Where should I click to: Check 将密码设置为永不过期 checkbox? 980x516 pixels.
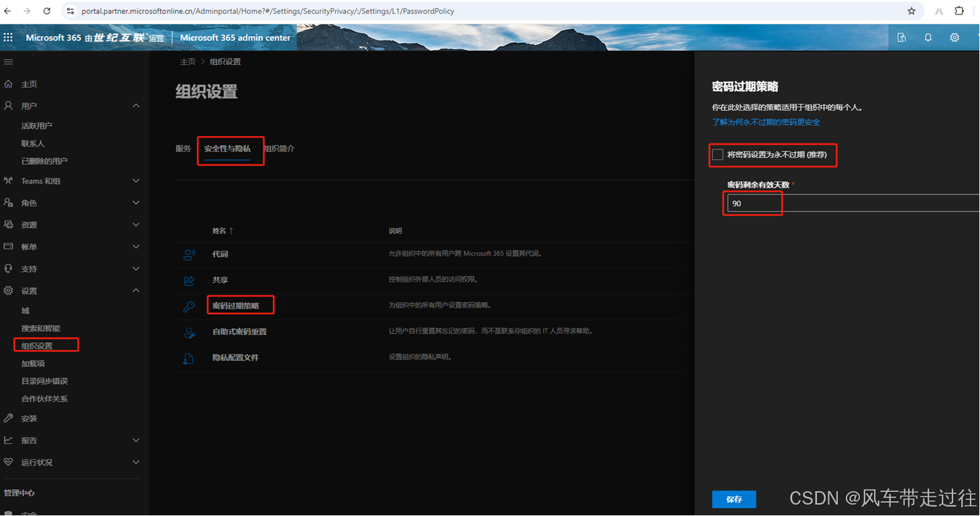click(718, 155)
